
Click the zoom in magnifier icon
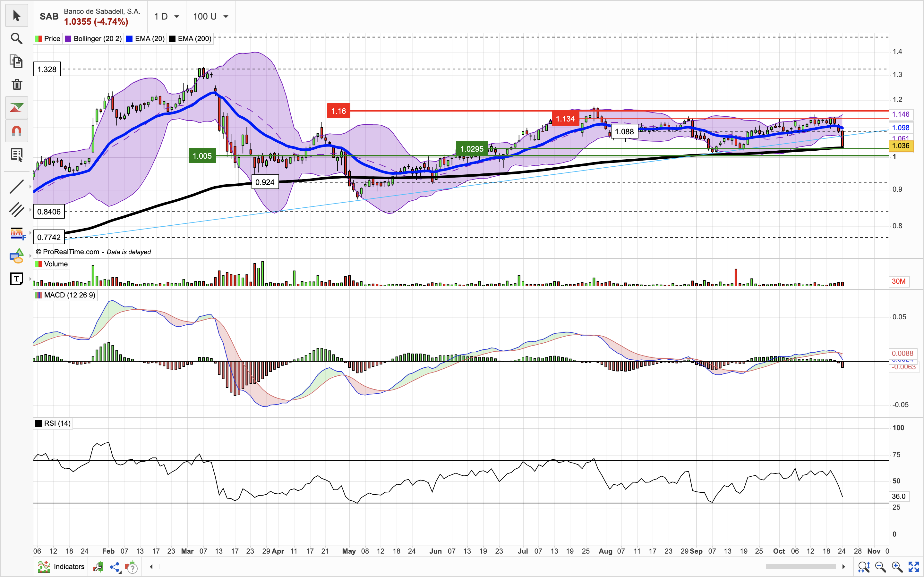click(897, 567)
